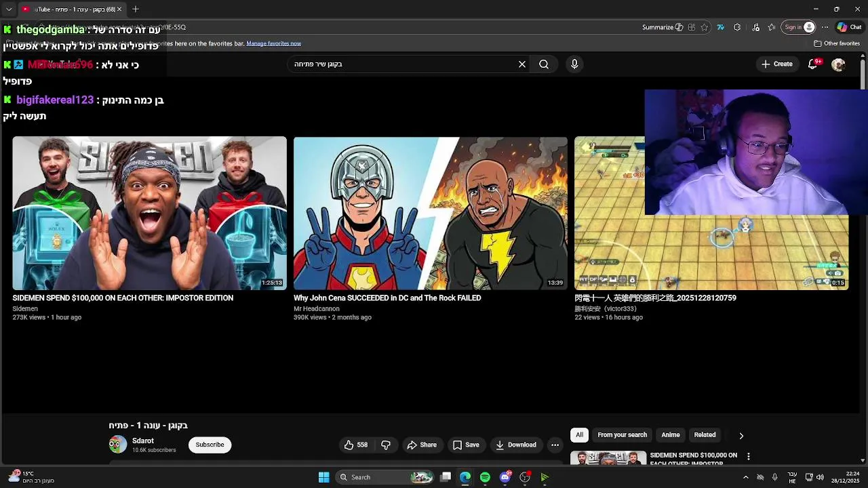Dislike the video with thumbs down
Image resolution: width=868 pixels, height=488 pixels.
386,445
